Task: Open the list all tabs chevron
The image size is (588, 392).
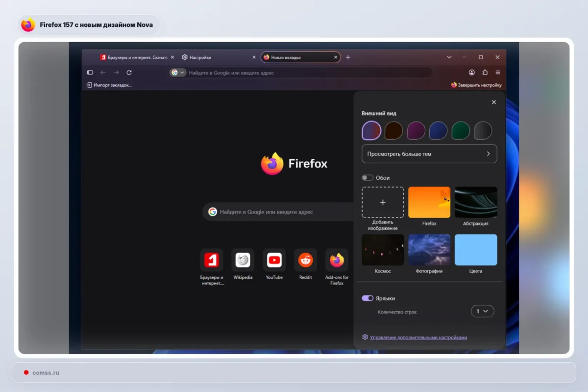Action: (x=449, y=57)
